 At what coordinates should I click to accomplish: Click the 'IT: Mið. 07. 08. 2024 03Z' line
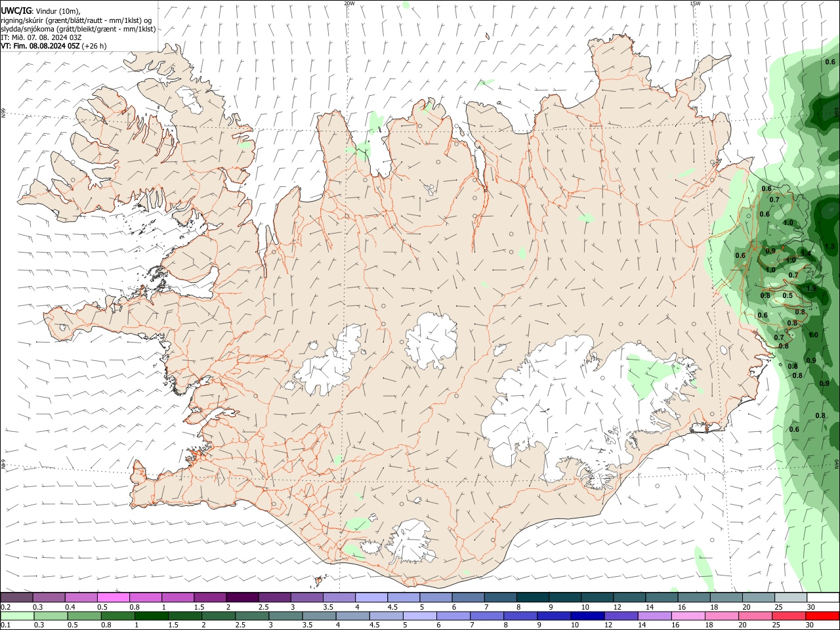tap(41, 37)
